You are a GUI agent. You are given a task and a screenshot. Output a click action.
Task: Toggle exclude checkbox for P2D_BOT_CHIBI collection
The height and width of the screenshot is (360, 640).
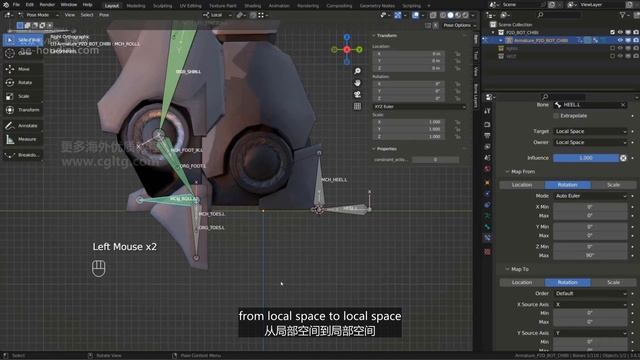pyautogui.click(x=612, y=32)
